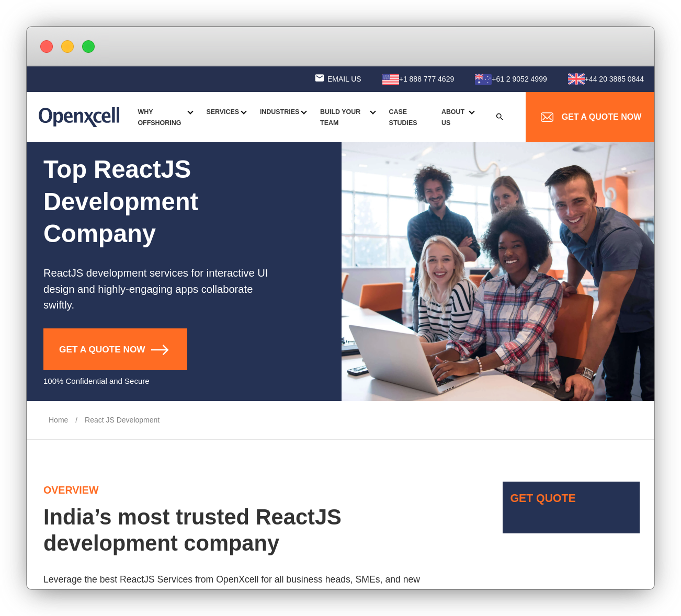This screenshot has height=616, width=681.
Task: Click hero GET A QUOTE NOW button
Action: [x=115, y=349]
